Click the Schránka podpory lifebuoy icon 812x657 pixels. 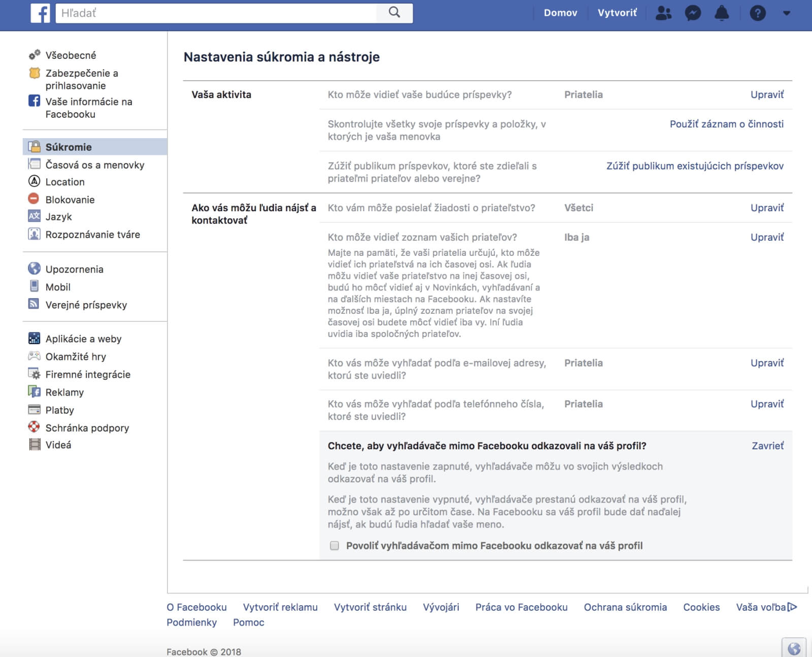tap(34, 427)
